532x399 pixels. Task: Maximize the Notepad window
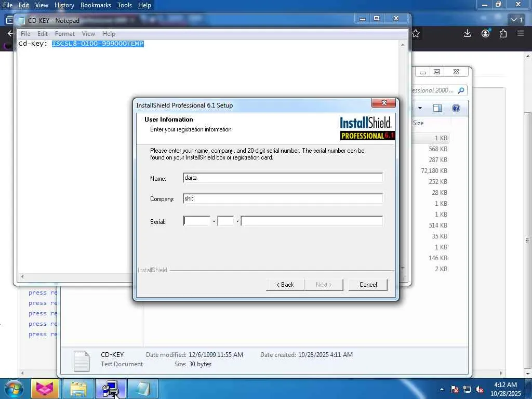pos(377,19)
